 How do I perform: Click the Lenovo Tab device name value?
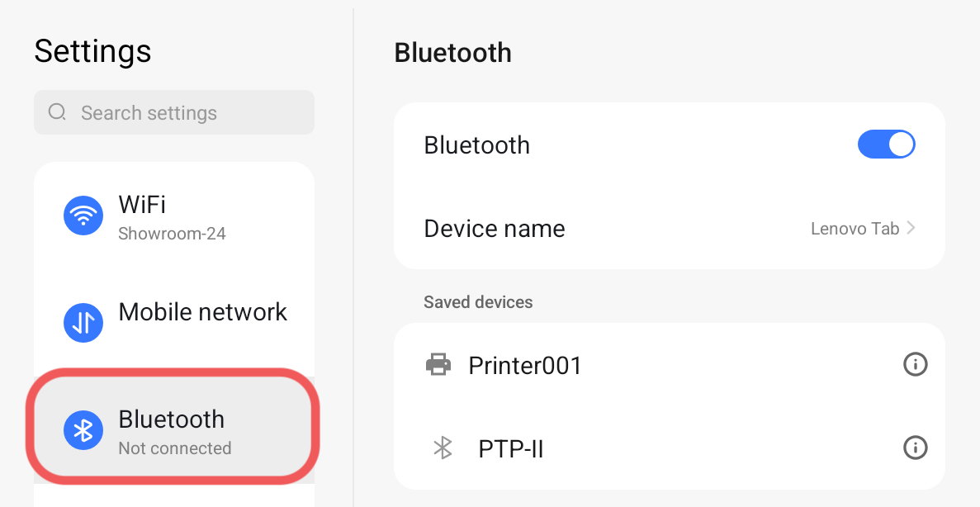tap(855, 229)
